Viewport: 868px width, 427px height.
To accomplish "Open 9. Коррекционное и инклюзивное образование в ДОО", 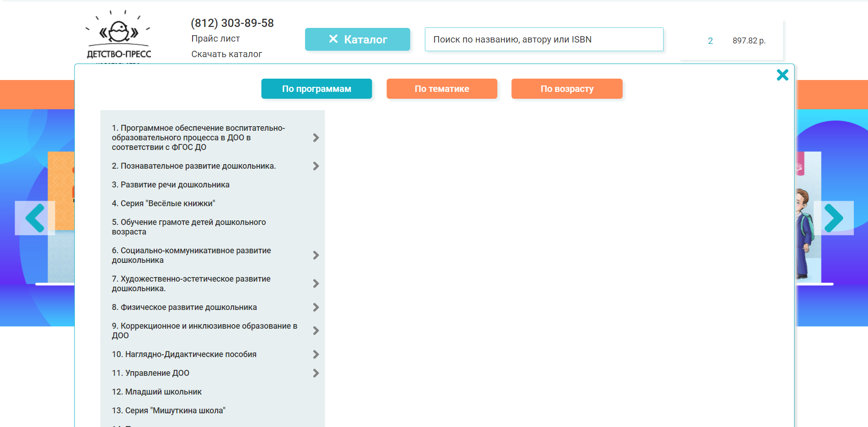I will coord(204,331).
